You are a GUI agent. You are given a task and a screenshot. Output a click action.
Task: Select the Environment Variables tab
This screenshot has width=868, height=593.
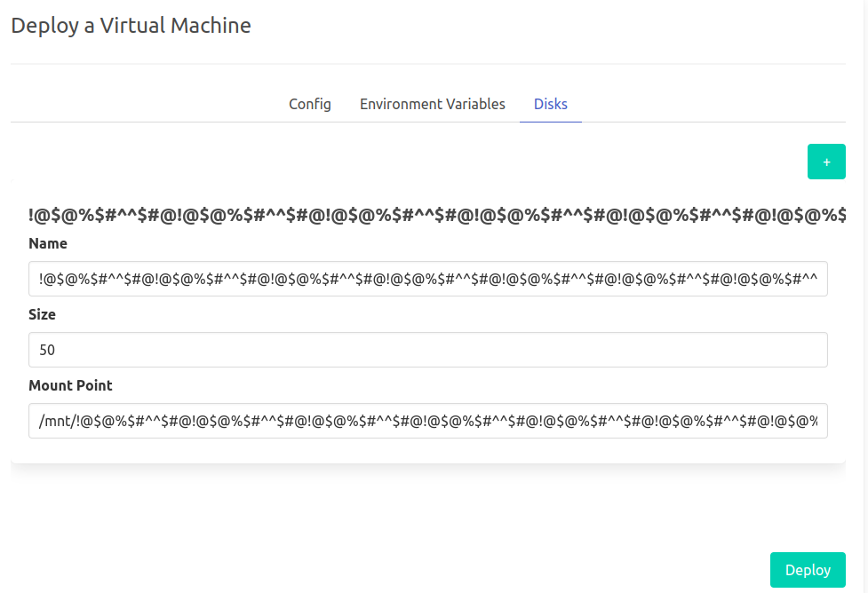[432, 104]
